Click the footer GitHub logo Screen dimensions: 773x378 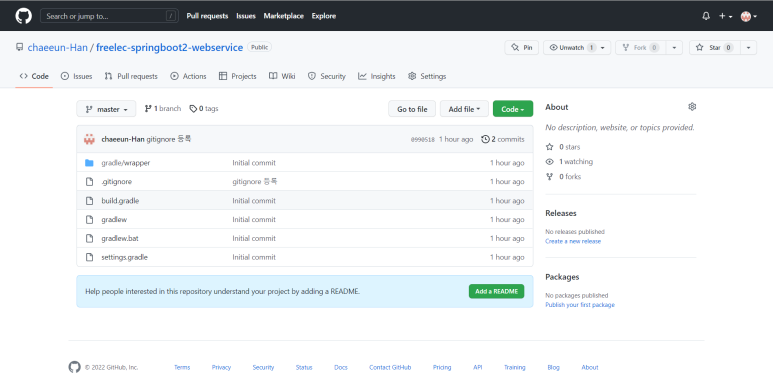[74, 367]
